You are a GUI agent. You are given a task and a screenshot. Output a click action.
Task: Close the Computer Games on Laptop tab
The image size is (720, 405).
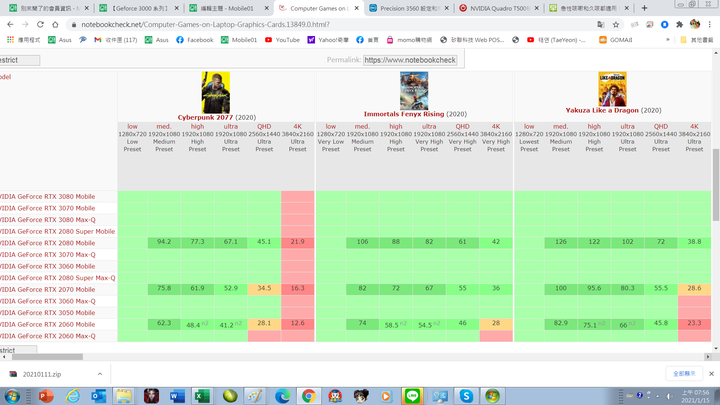(357, 8)
